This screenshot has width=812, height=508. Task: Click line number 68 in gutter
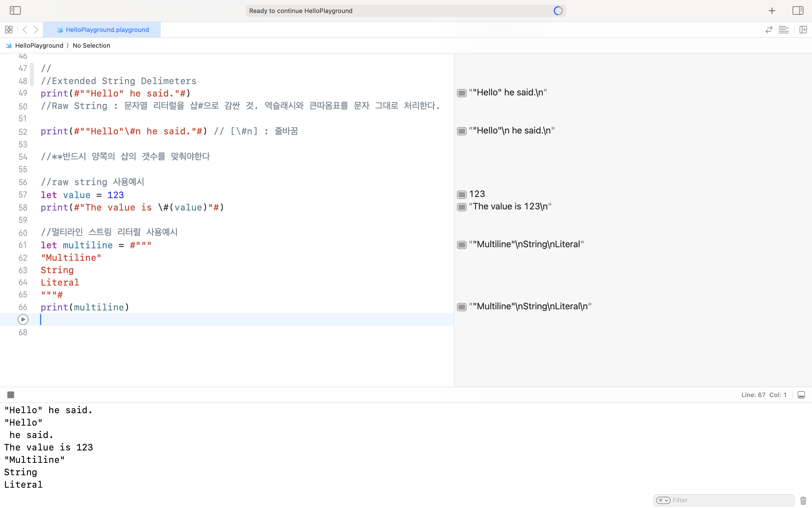(23, 332)
